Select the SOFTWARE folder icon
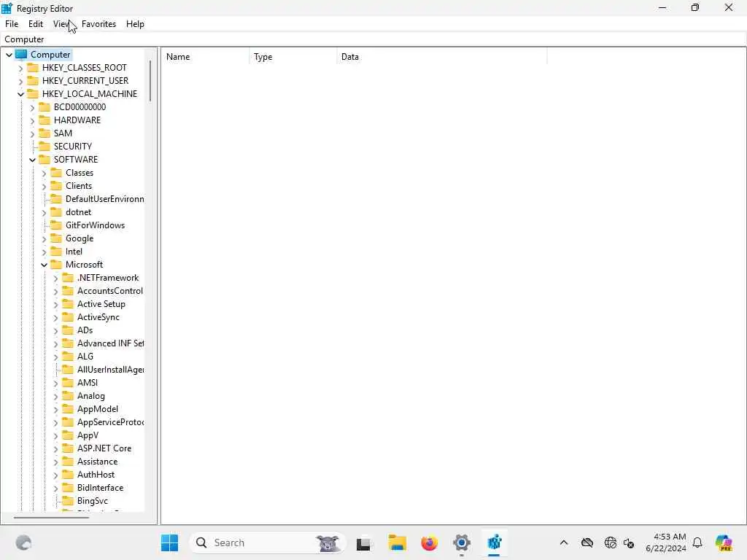Viewport: 747px width, 560px height. (44, 159)
